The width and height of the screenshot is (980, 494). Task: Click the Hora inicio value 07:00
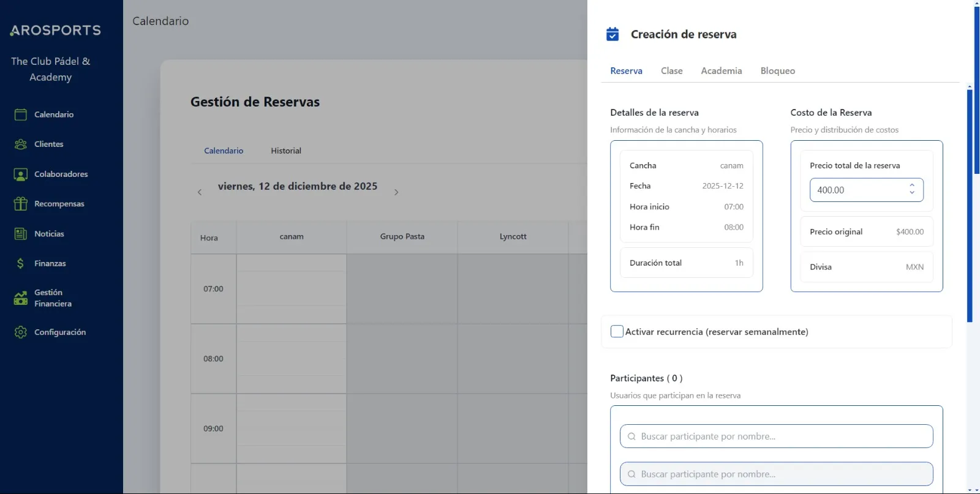click(x=734, y=207)
